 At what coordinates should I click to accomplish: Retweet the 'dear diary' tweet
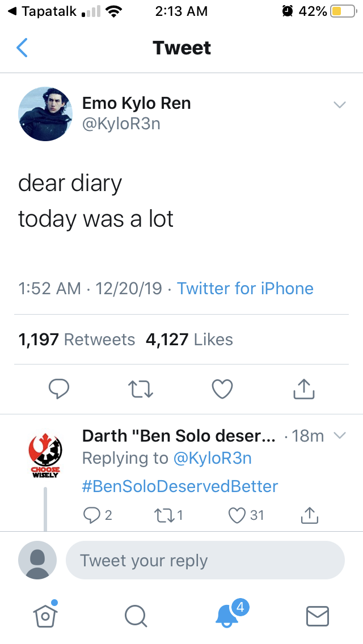pos(141,389)
